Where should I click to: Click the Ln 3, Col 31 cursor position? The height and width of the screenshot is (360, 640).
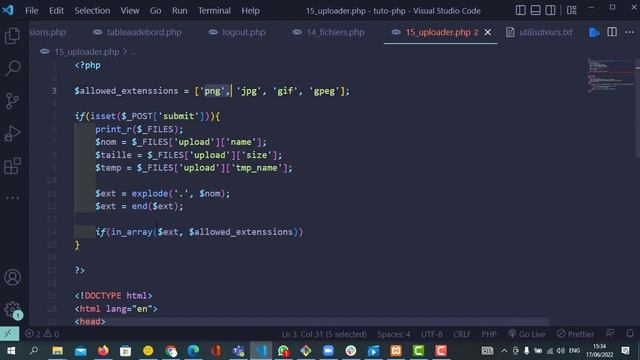tap(324, 334)
